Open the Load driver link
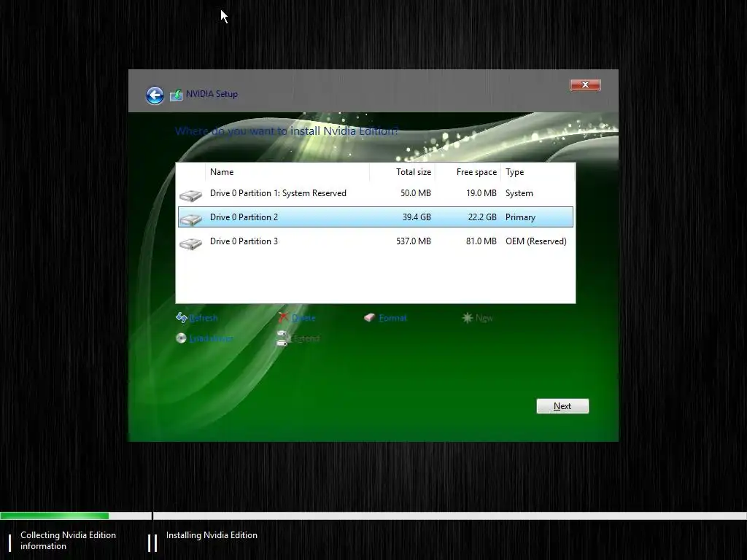Image resolution: width=747 pixels, height=560 pixels. (211, 338)
